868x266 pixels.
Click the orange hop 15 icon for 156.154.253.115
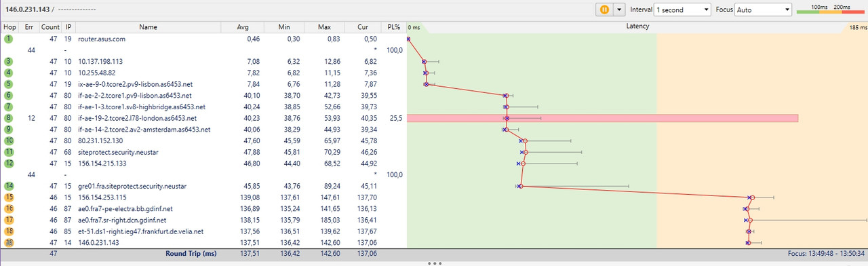pyautogui.click(x=9, y=197)
